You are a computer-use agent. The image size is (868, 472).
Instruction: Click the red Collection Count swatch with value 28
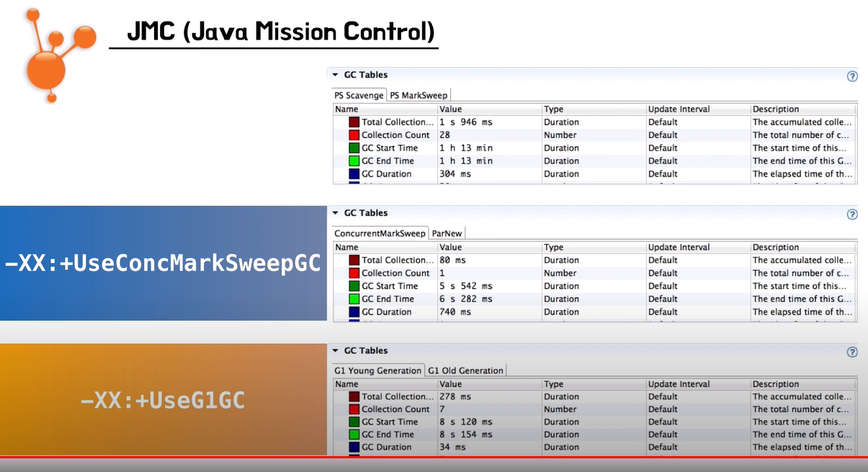pos(354,135)
